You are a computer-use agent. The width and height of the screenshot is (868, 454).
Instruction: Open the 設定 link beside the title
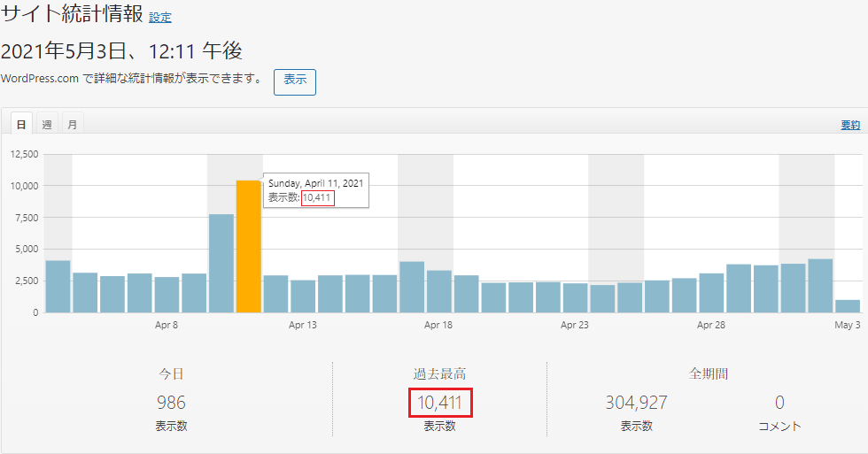click(160, 18)
